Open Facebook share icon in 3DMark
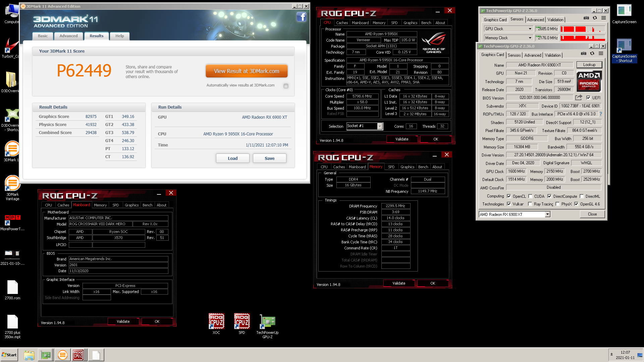 [x=301, y=17]
